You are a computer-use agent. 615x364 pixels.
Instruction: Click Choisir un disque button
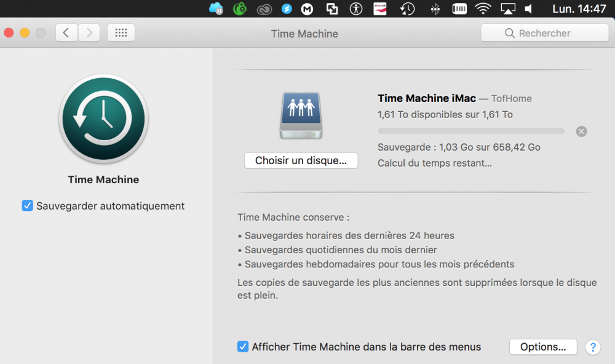301,160
